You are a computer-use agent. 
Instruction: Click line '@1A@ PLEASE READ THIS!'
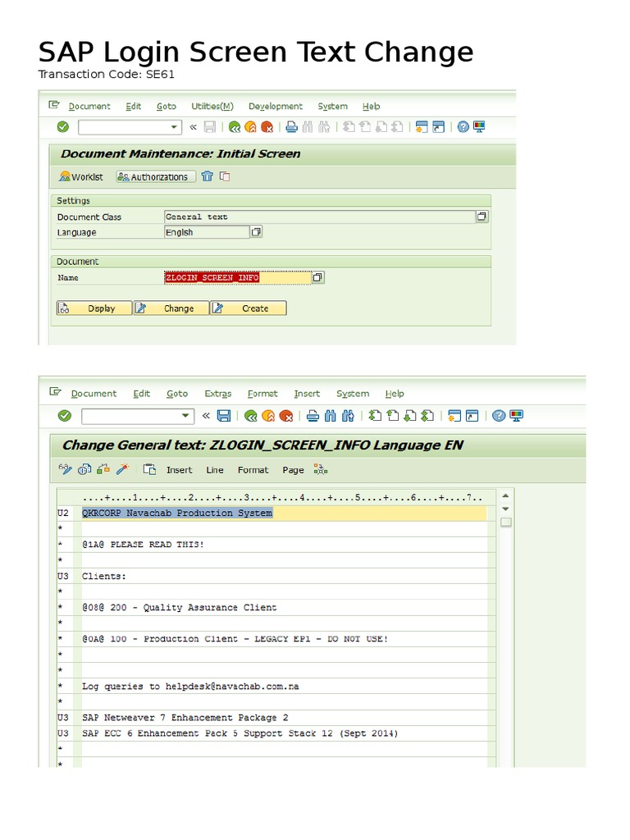[284, 545]
